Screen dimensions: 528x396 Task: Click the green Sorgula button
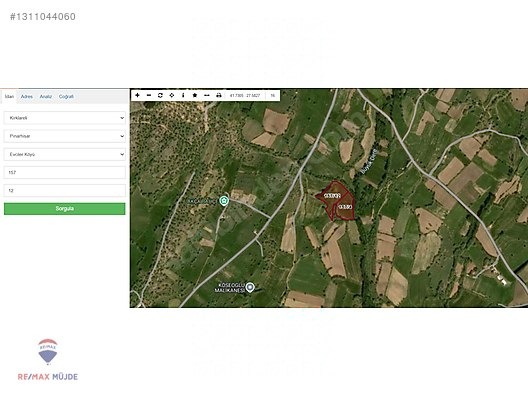click(65, 209)
